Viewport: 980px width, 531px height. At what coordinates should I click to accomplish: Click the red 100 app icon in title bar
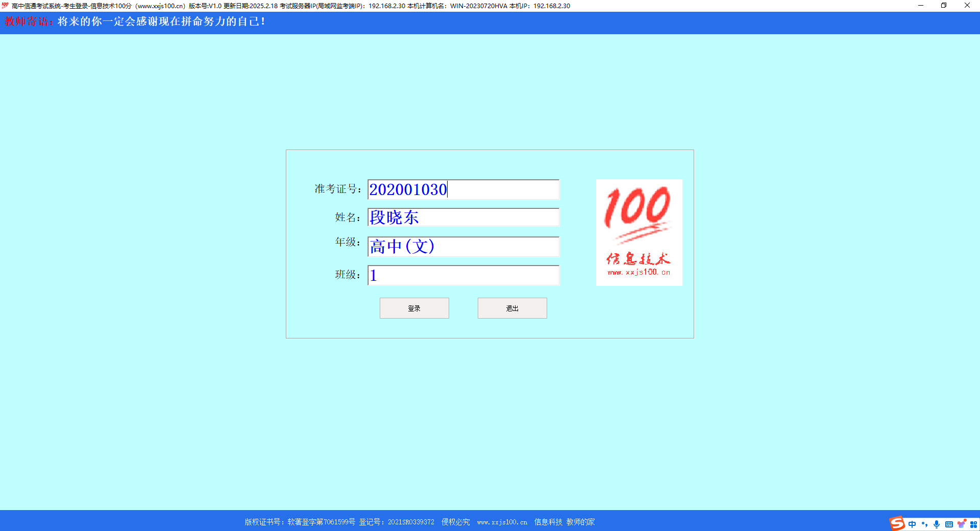point(5,6)
